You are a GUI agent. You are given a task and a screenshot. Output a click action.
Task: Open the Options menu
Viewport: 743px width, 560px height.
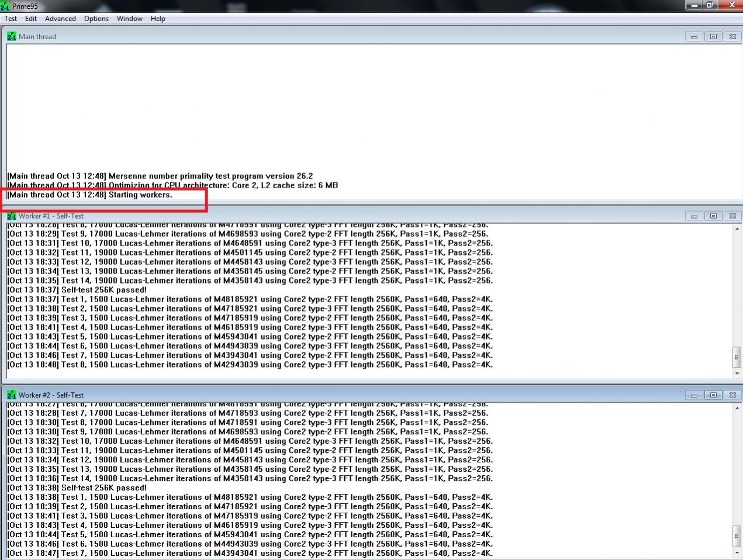(x=96, y=19)
